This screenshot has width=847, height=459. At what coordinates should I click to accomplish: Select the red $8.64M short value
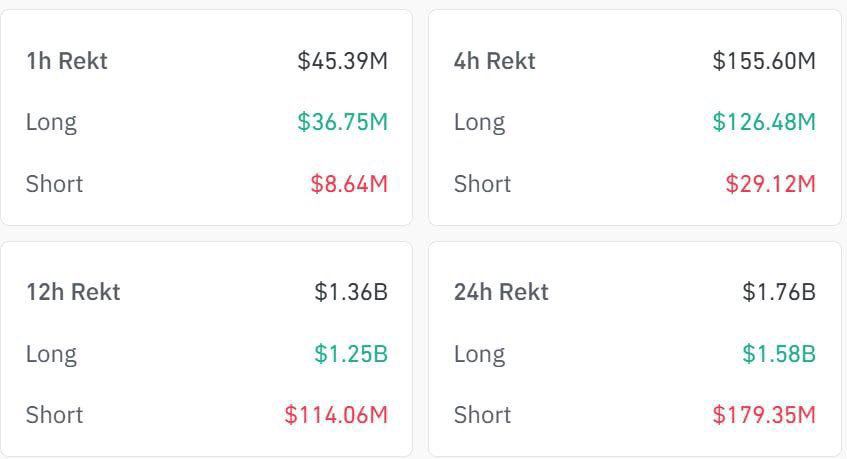click(349, 184)
